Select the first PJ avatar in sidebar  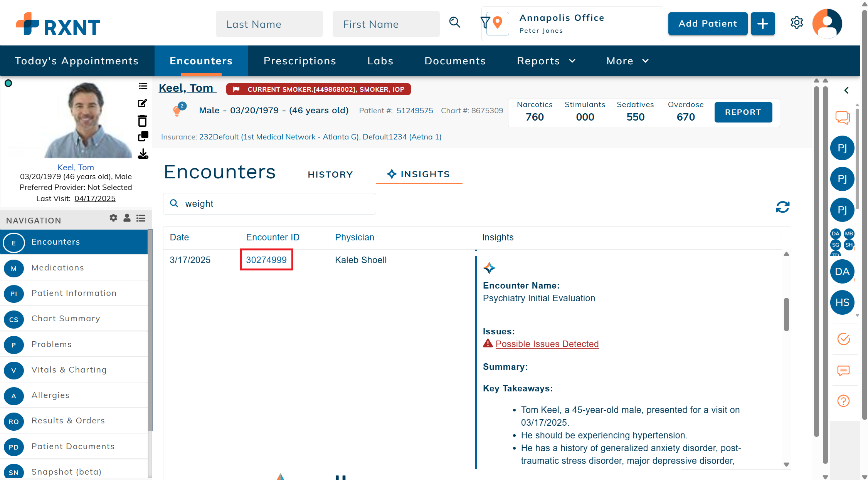tap(842, 148)
